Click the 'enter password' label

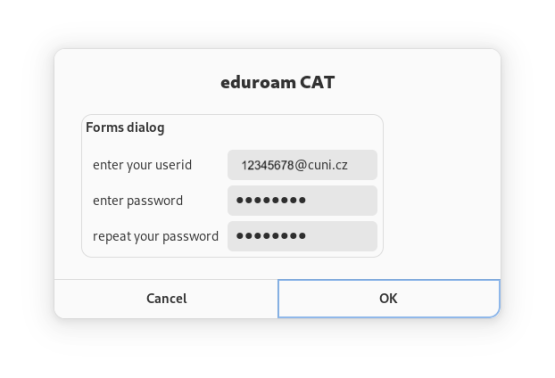tap(138, 201)
